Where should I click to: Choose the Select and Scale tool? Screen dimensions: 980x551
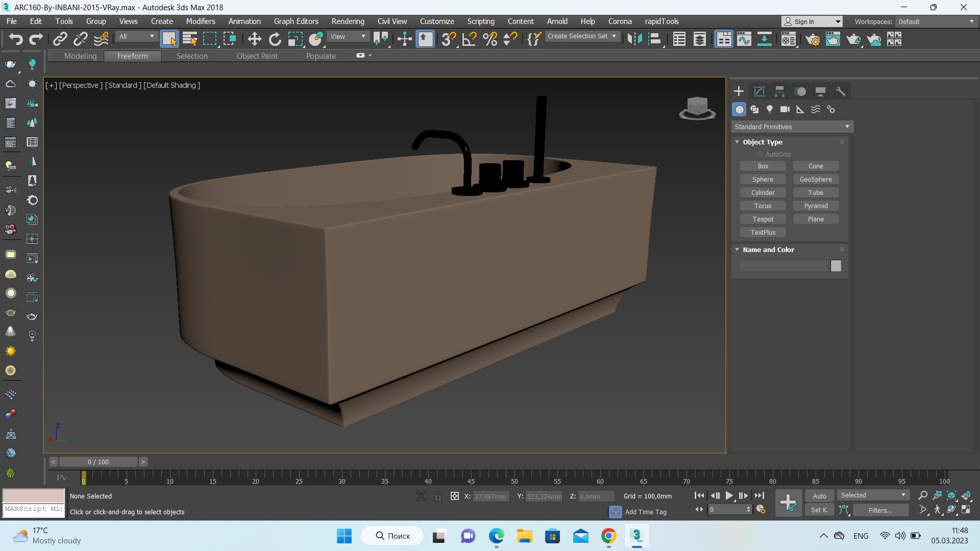[x=295, y=39]
